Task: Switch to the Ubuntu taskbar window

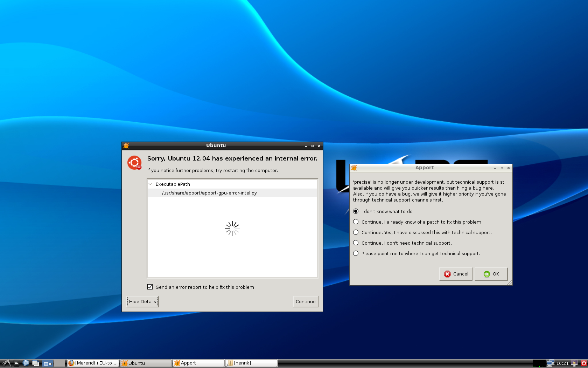Action: [x=146, y=363]
